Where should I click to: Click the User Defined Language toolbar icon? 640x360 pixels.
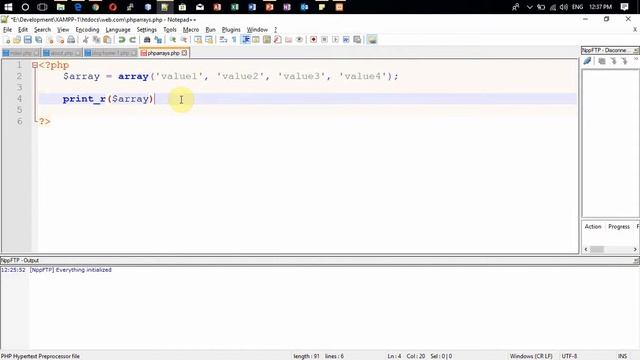pyautogui.click(x=256, y=40)
